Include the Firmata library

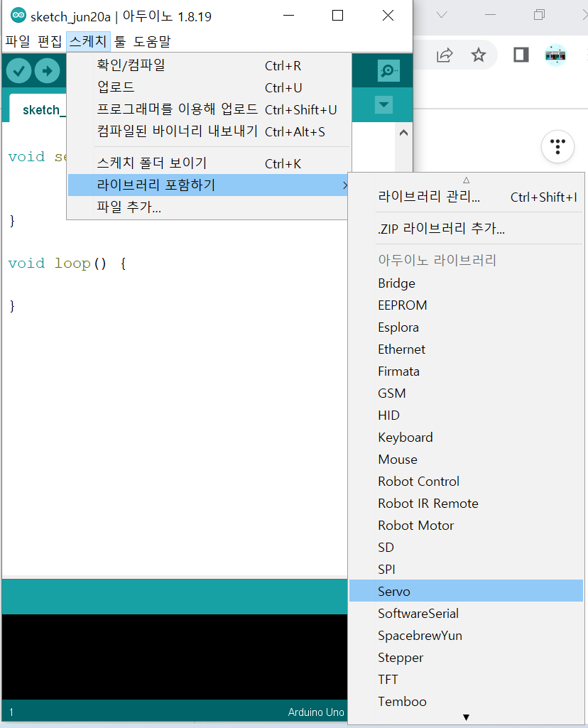pos(466,371)
